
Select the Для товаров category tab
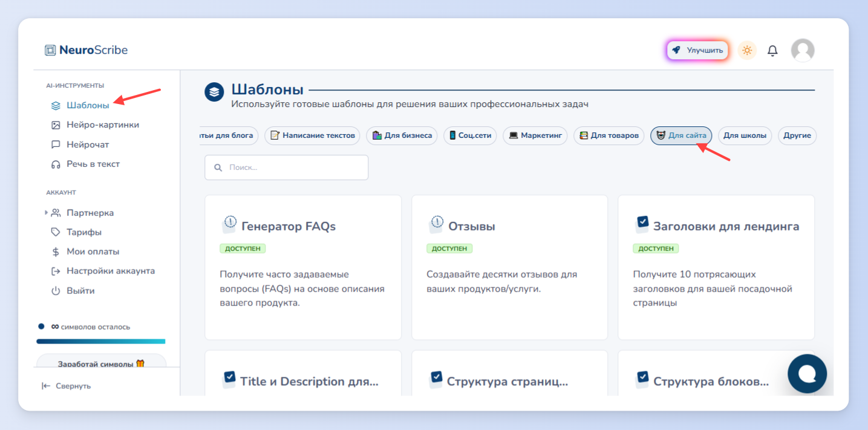tap(609, 135)
